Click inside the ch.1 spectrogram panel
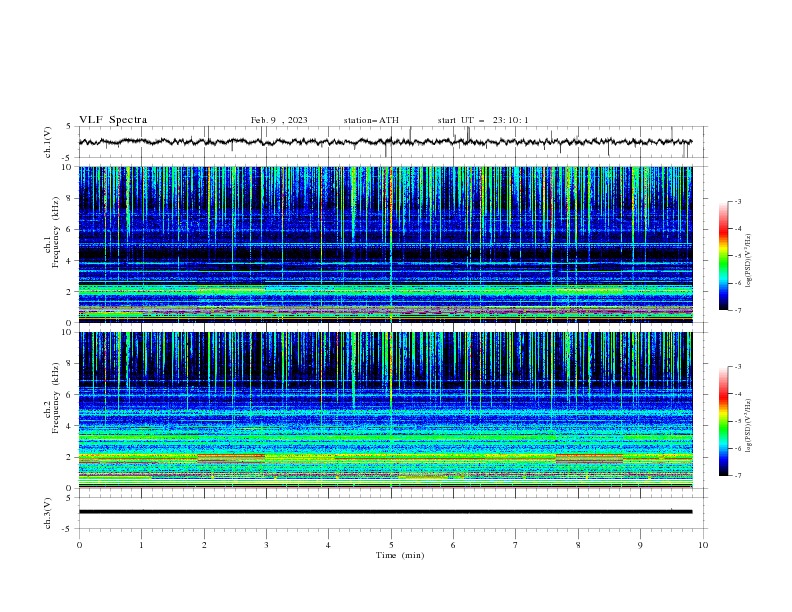 [385, 244]
